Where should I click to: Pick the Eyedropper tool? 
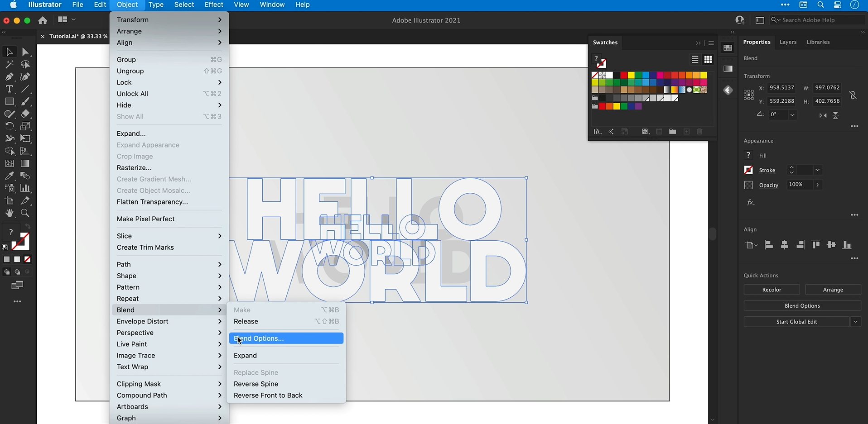pos(9,176)
